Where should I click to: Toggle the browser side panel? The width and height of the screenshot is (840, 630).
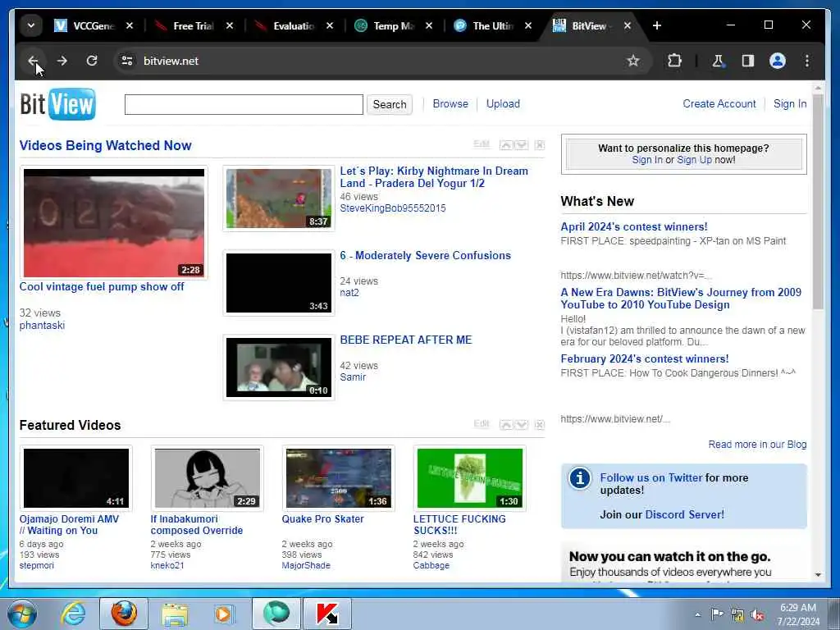coord(748,61)
